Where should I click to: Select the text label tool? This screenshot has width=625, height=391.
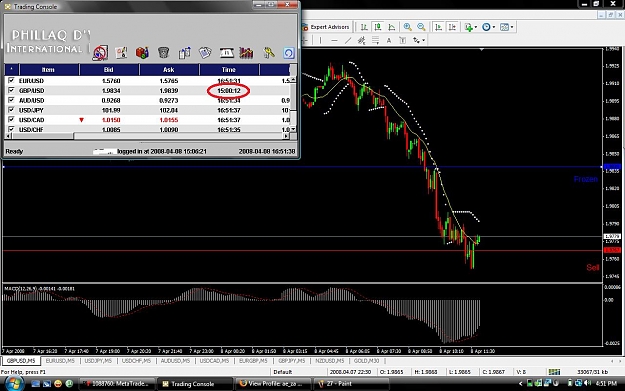[x=403, y=40]
